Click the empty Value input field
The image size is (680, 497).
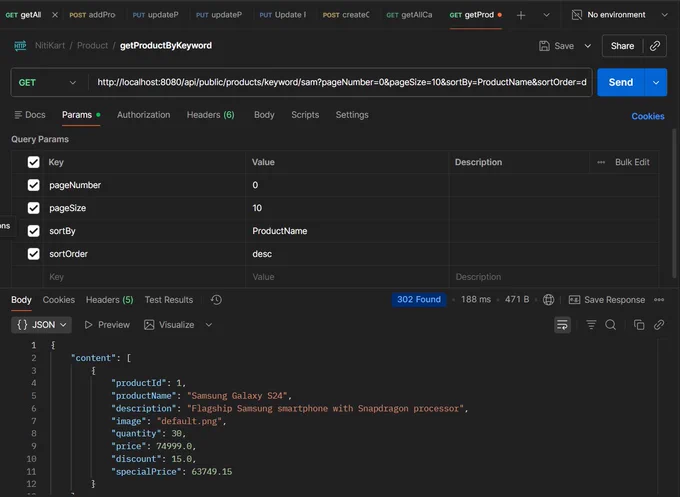[x=347, y=277]
